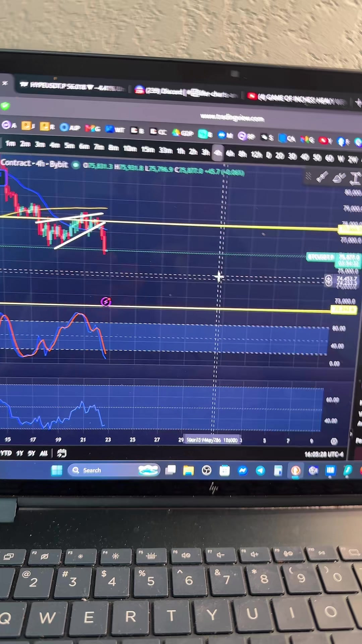This screenshot has height=644, width=362.
Task: Open the Gmail G bookmark
Action: (x=93, y=128)
